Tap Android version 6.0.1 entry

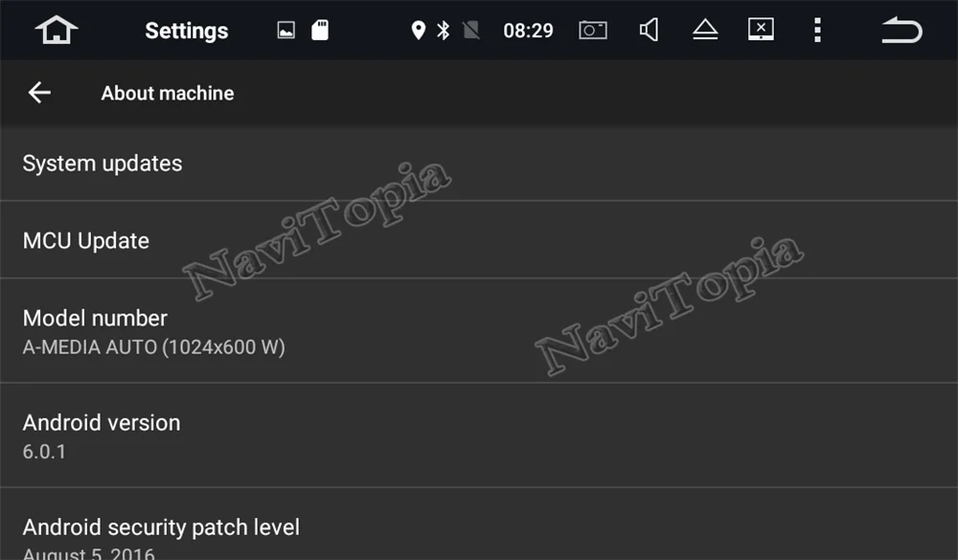coord(479,436)
